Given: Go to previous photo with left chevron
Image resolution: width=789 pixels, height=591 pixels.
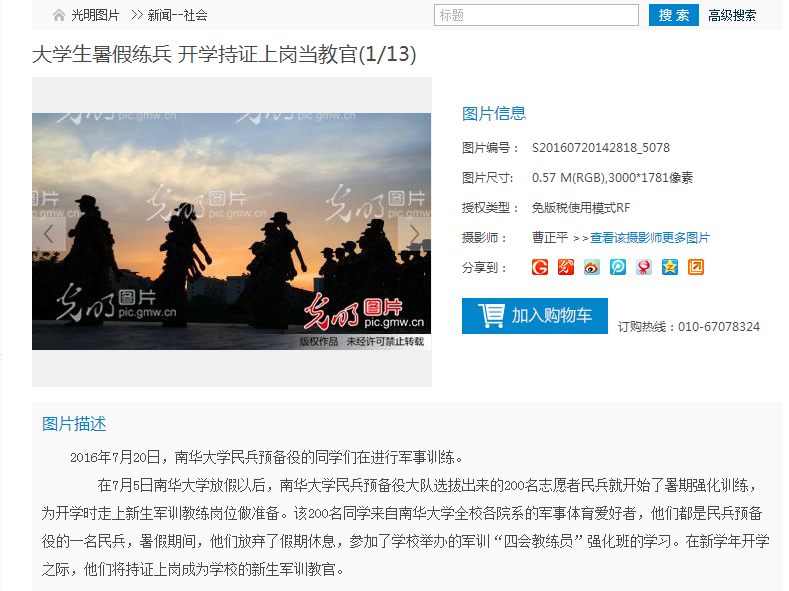Looking at the screenshot, I should pyautogui.click(x=49, y=234).
